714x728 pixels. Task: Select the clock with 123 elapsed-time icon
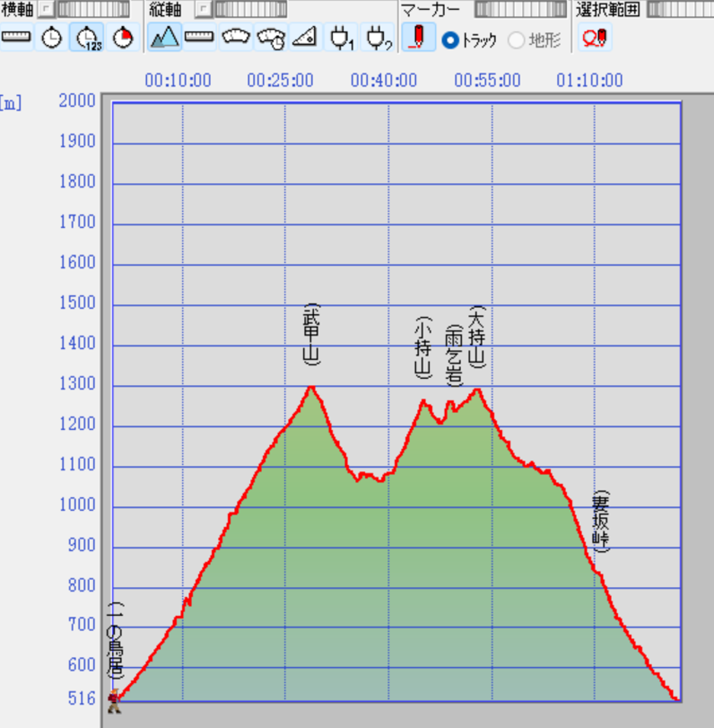point(88,37)
